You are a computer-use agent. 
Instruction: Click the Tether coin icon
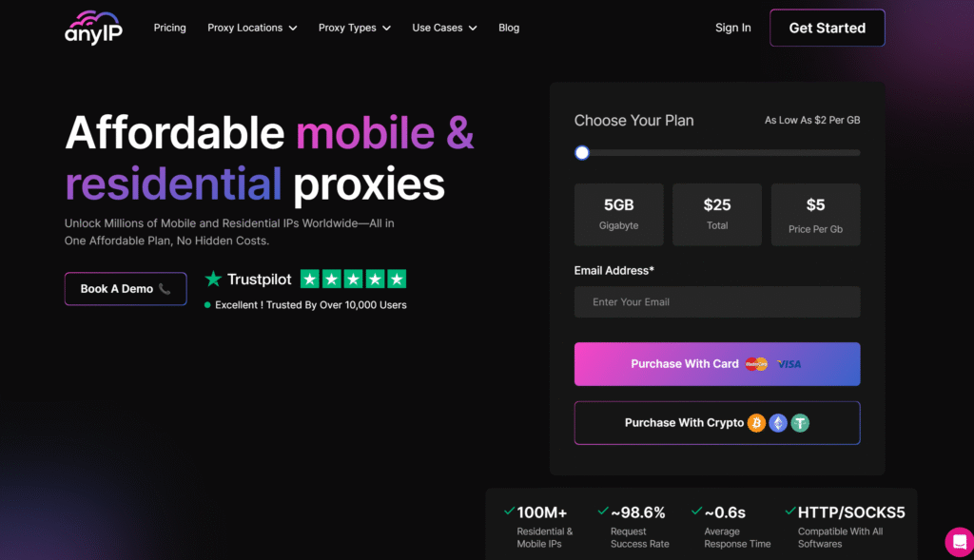[800, 423]
